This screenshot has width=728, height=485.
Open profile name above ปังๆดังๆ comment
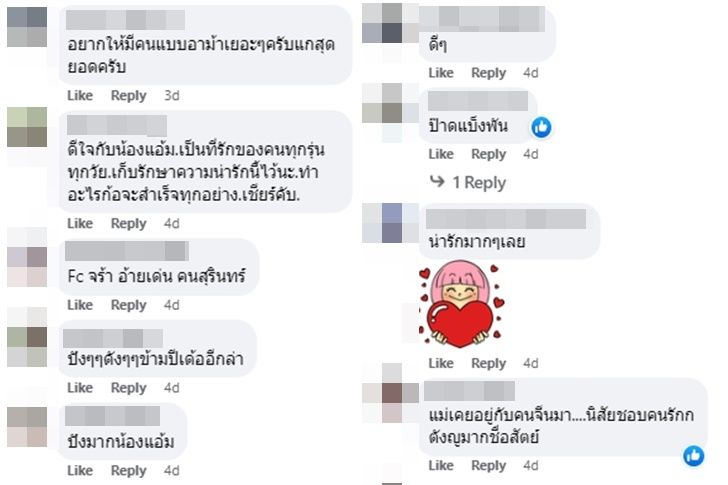(113, 338)
